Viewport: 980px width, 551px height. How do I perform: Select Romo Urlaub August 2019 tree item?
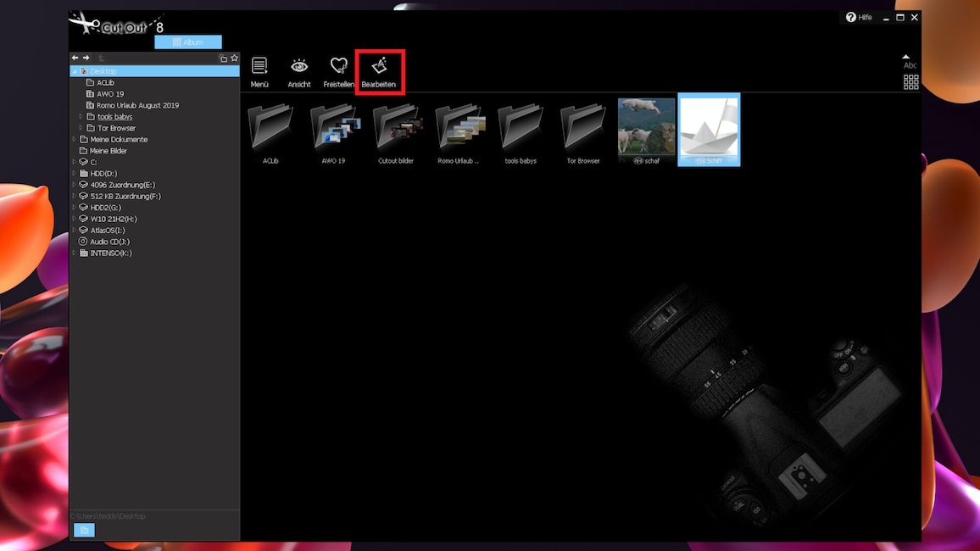pyautogui.click(x=137, y=105)
